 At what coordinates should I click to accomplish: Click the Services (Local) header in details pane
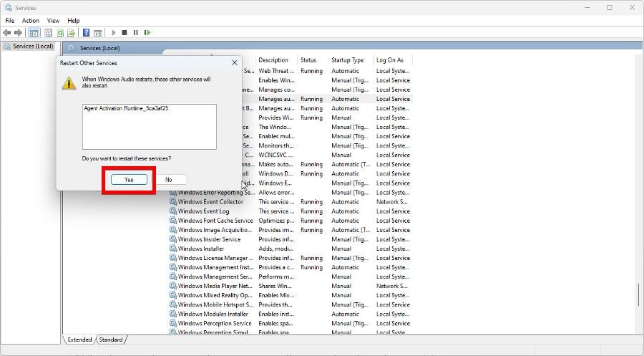[99, 48]
